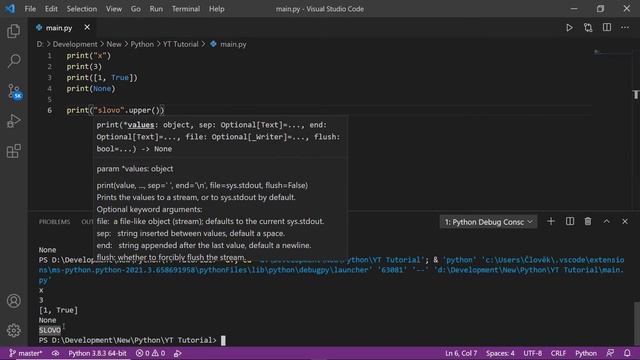The image size is (640, 360).
Task: Click the master branch status item
Action: click(25, 353)
